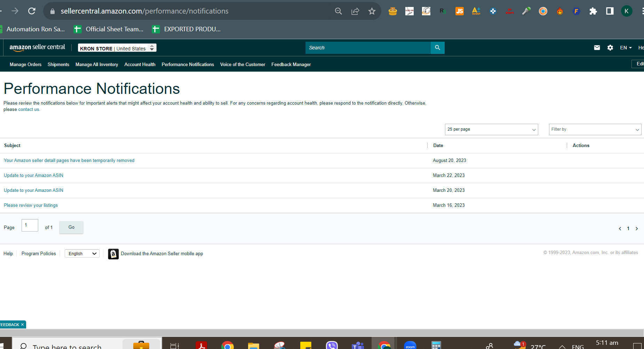Open EXPORTED PRODU... bookmark
This screenshot has width=644, height=349.
pos(186,29)
